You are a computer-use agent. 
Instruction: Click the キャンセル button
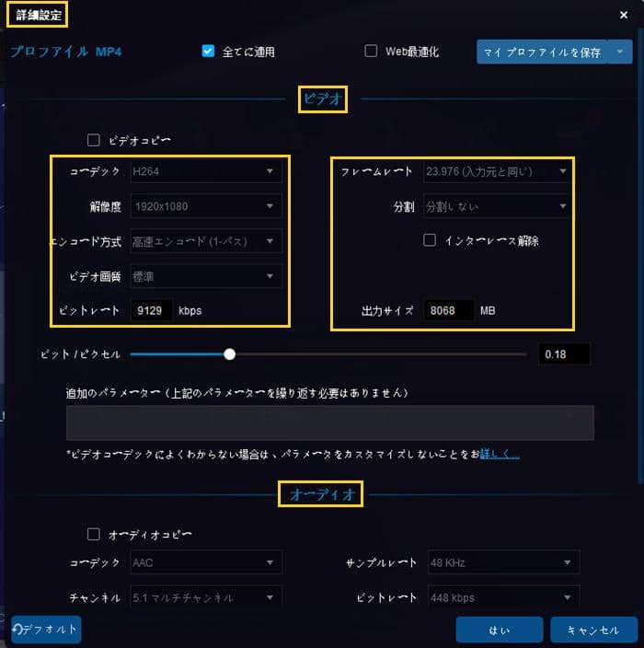pyautogui.click(x=593, y=630)
